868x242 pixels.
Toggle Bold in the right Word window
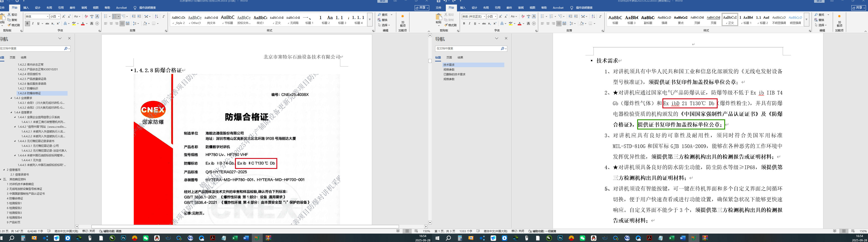(464, 24)
